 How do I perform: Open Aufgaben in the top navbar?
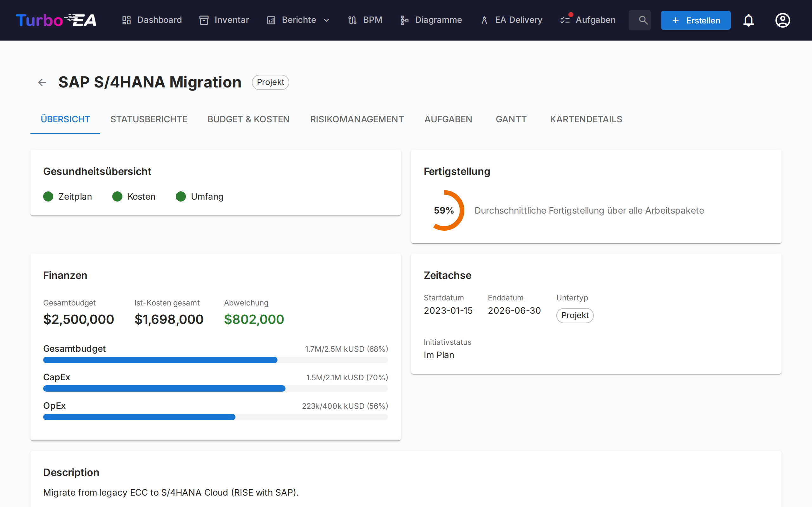[588, 20]
